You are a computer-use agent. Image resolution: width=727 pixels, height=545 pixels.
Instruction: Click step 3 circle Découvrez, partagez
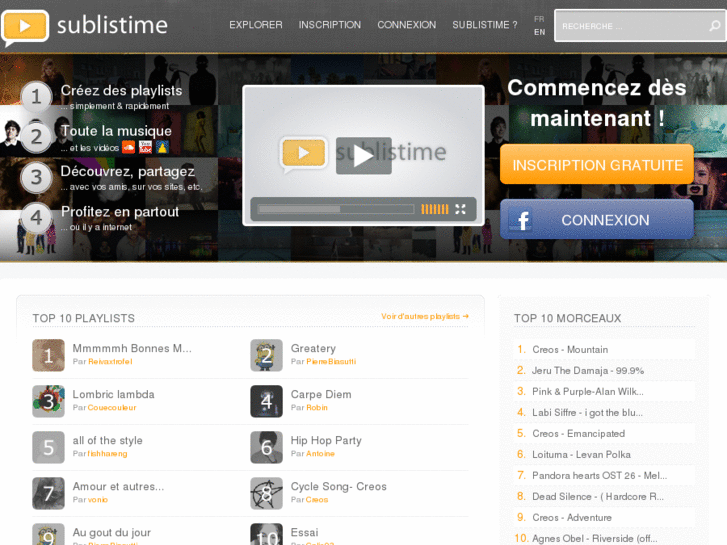[36, 177]
